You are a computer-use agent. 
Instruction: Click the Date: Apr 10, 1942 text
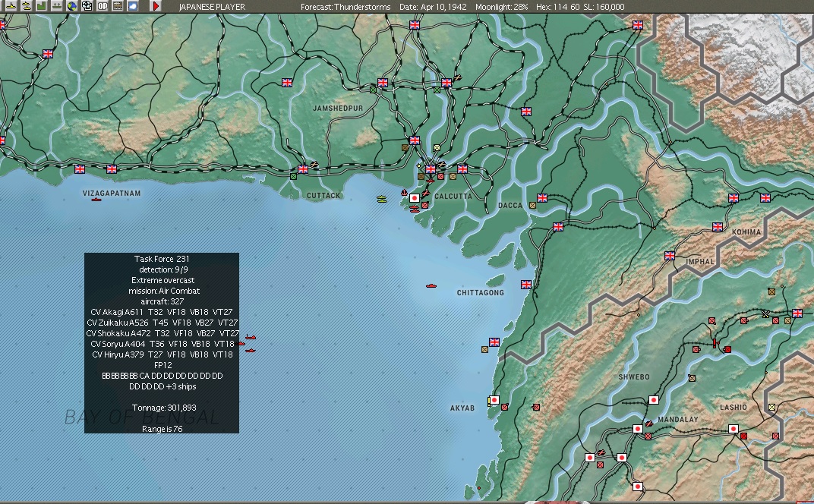[x=433, y=7]
